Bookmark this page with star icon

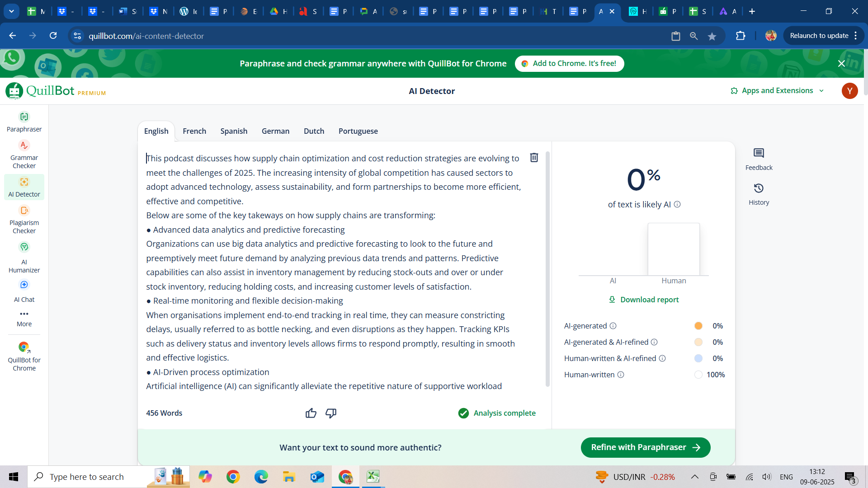[x=712, y=36]
